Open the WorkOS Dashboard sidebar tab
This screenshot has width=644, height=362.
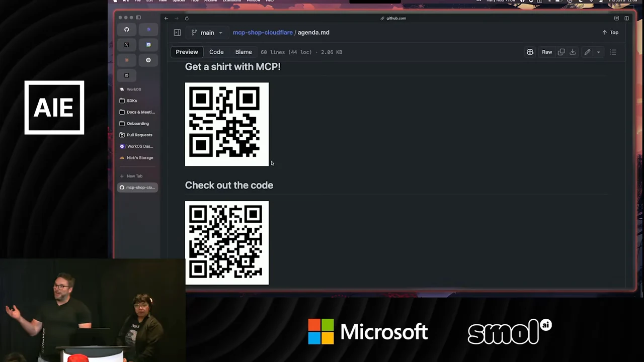coord(137,146)
